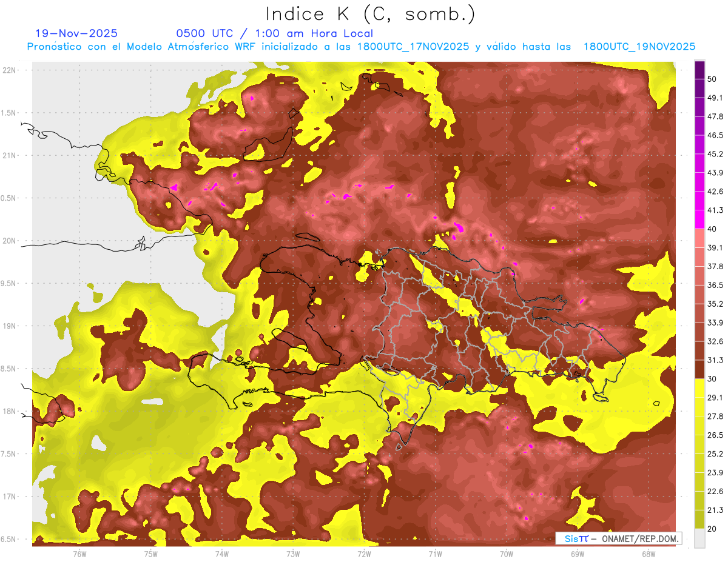Click the colorbar value "45.2"
This screenshot has height=562, width=728.
tap(715, 154)
